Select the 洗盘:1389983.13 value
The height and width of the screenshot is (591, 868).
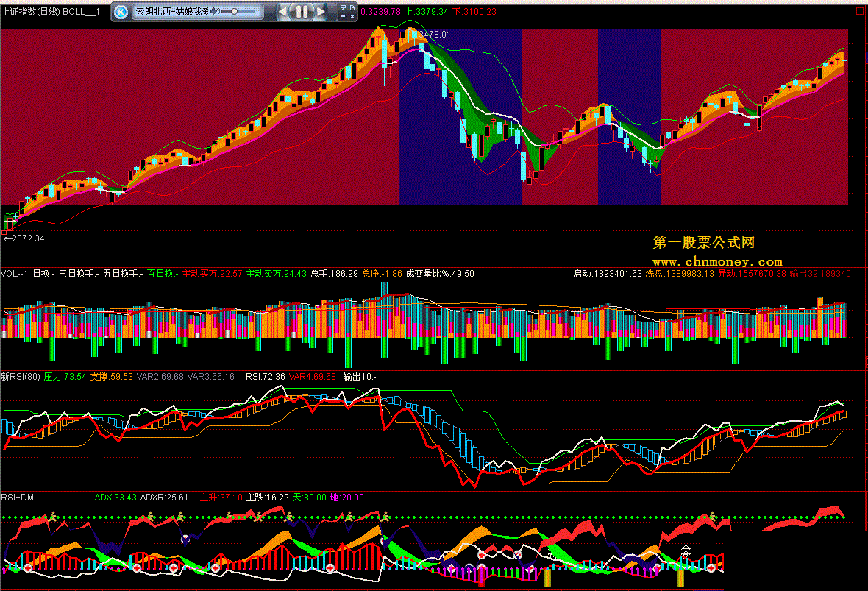coord(680,274)
